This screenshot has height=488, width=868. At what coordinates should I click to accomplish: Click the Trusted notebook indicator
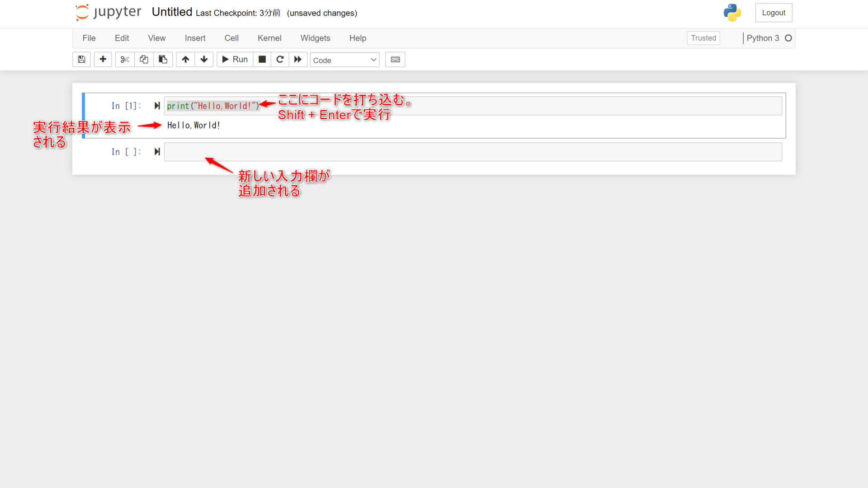pos(703,38)
